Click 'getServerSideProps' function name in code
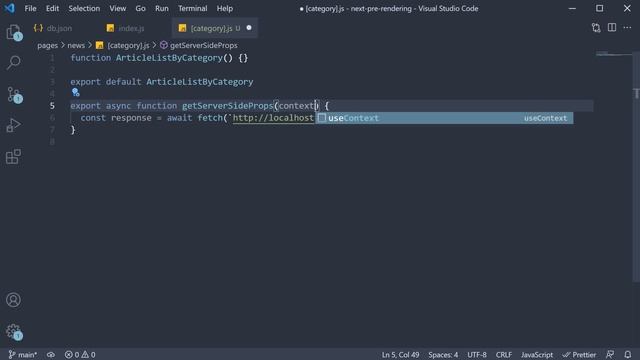 (227, 106)
